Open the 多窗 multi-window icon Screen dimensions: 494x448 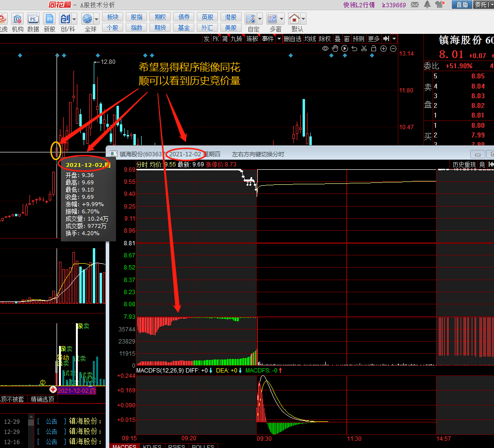point(272,19)
